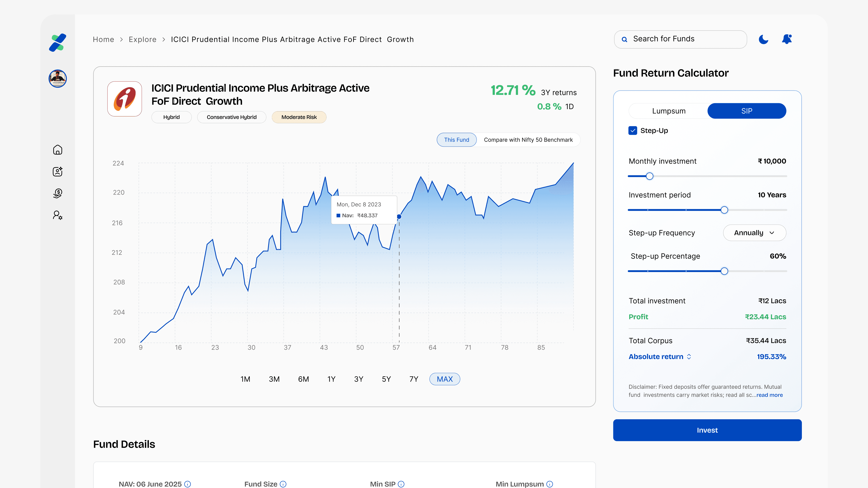This screenshot has height=488, width=868.
Task: Click the read more disclaimer link
Action: click(x=770, y=395)
